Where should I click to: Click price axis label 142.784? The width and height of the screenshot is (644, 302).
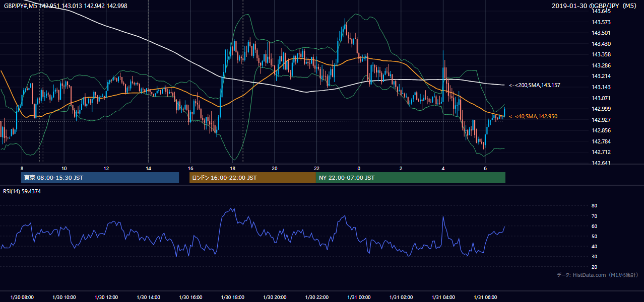(x=601, y=141)
